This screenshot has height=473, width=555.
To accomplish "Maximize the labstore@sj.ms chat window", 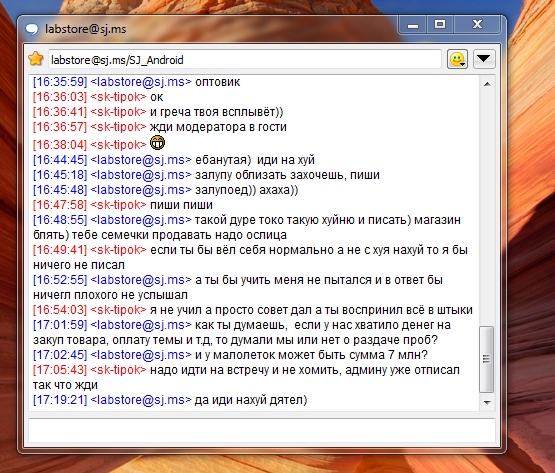I will pos(440,24).
